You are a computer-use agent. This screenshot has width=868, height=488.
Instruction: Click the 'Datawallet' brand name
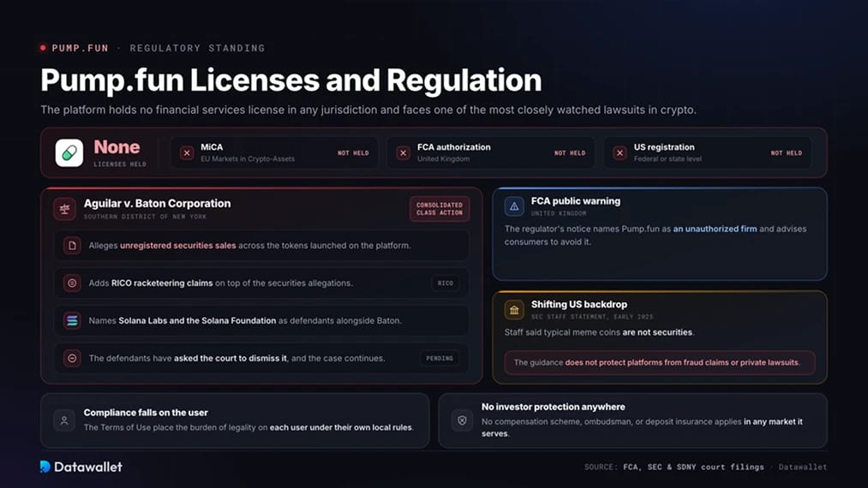[x=88, y=467]
